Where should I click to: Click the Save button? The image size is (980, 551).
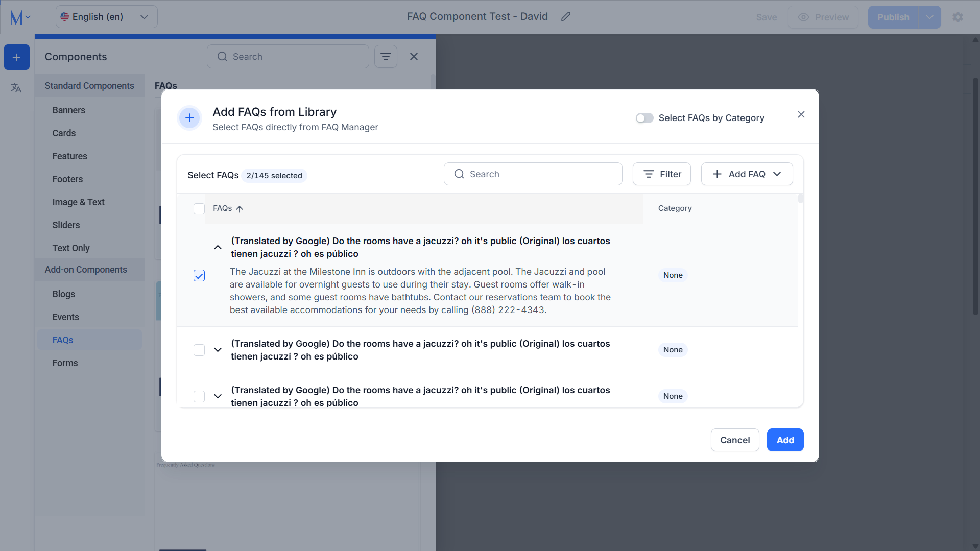tap(766, 17)
